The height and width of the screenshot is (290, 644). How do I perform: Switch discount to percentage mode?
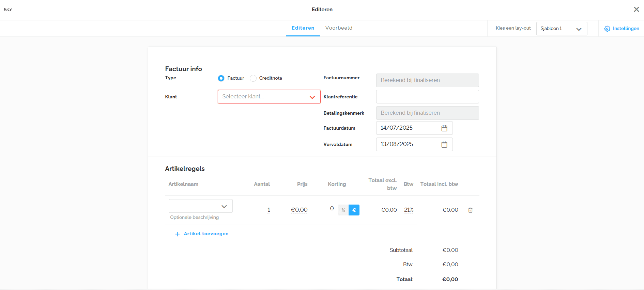tap(343, 210)
